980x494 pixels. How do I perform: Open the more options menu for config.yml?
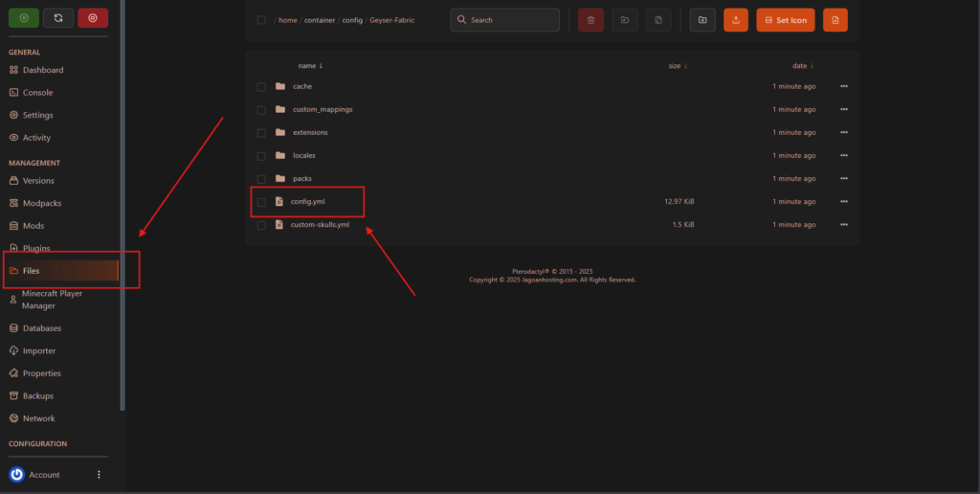843,202
